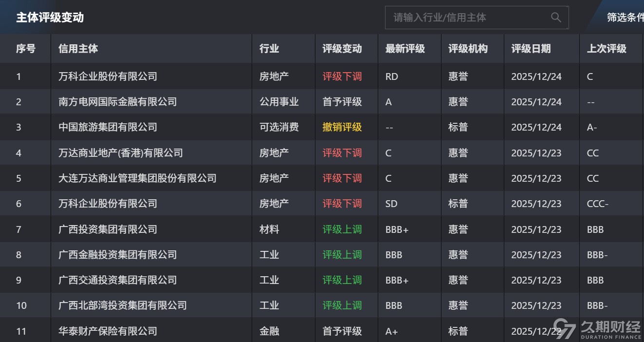Select 万达商业地产(香港)有限公司 entry

[121, 153]
